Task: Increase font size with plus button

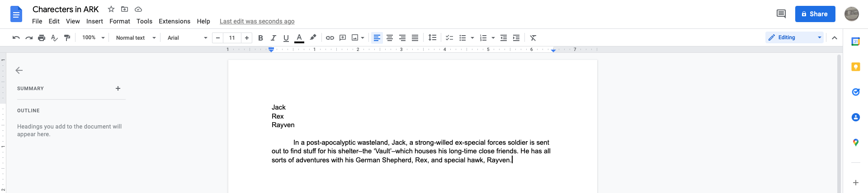Action: [247, 38]
